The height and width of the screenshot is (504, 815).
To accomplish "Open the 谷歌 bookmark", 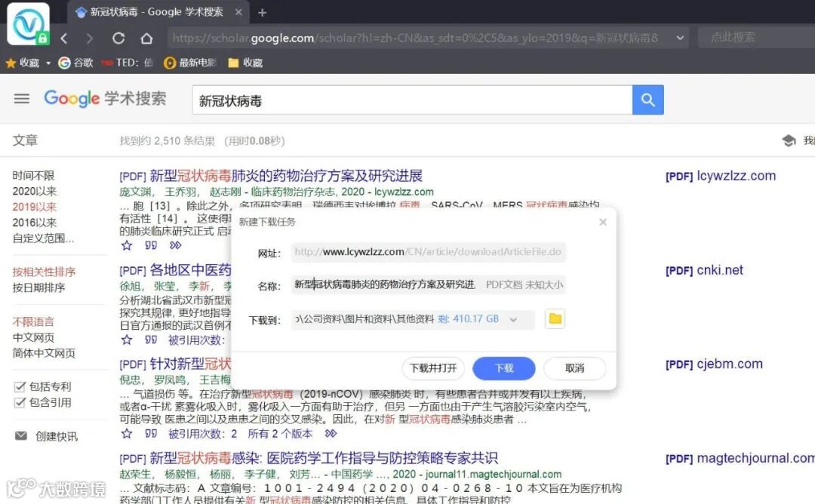I will 76,63.
